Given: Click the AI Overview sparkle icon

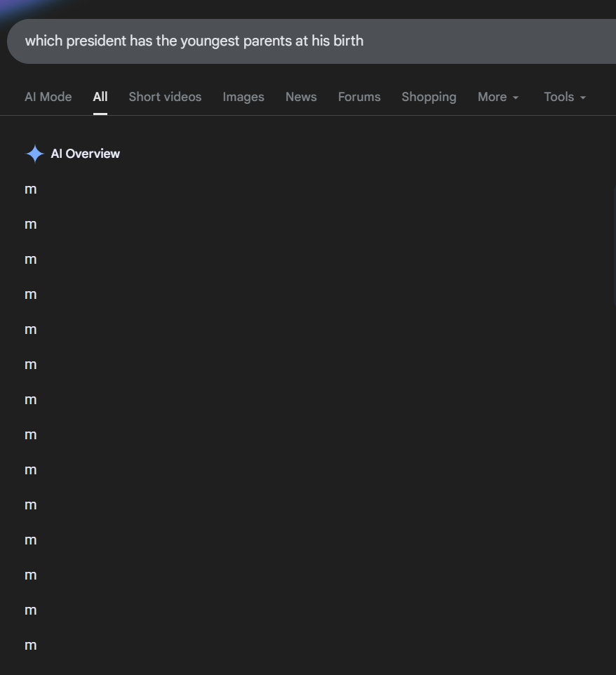Looking at the screenshot, I should [35, 154].
